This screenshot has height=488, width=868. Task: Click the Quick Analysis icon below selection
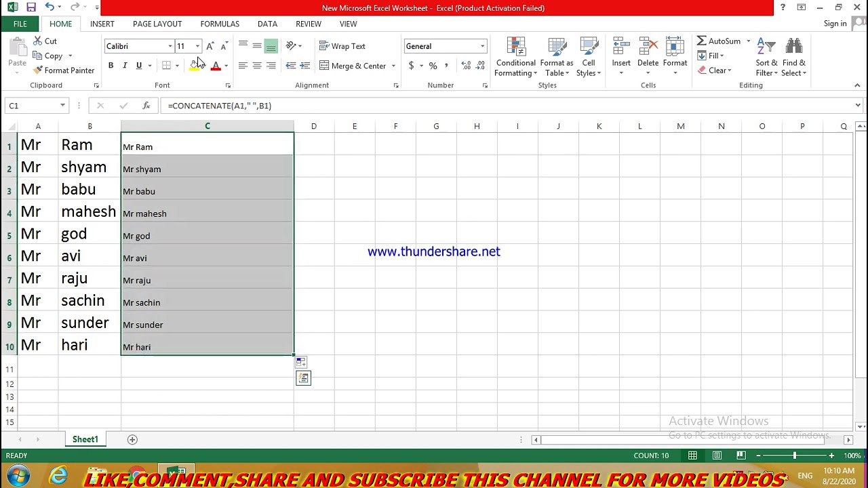coord(303,378)
